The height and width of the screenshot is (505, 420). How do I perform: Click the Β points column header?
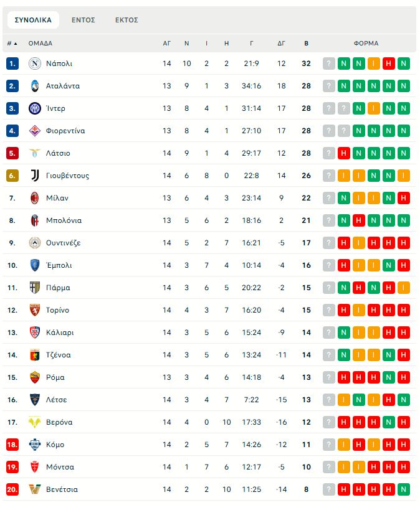306,44
